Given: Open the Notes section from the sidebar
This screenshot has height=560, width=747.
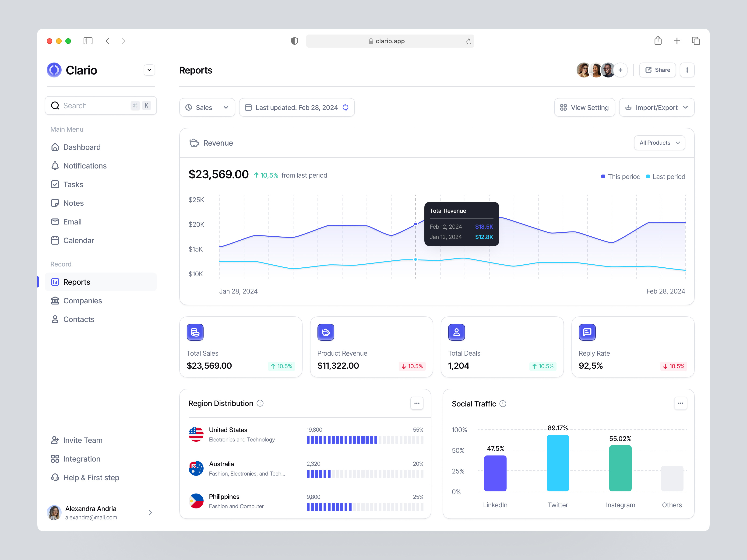Looking at the screenshot, I should pyautogui.click(x=73, y=203).
